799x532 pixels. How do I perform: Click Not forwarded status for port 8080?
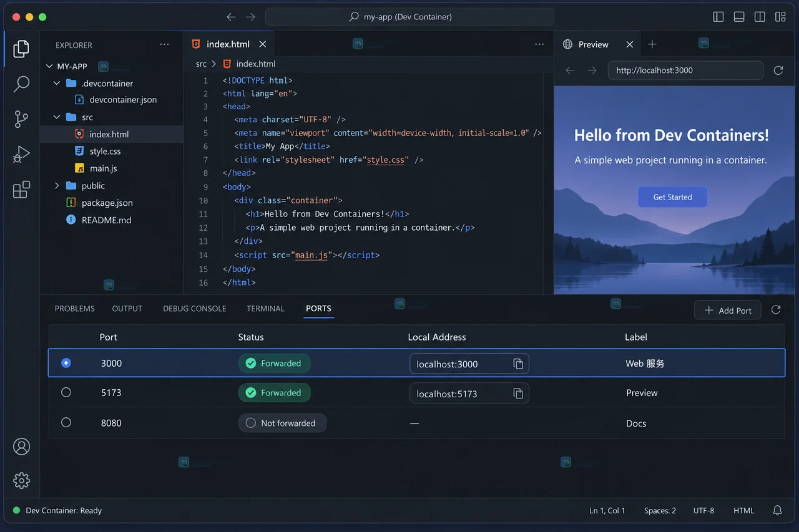click(x=283, y=423)
